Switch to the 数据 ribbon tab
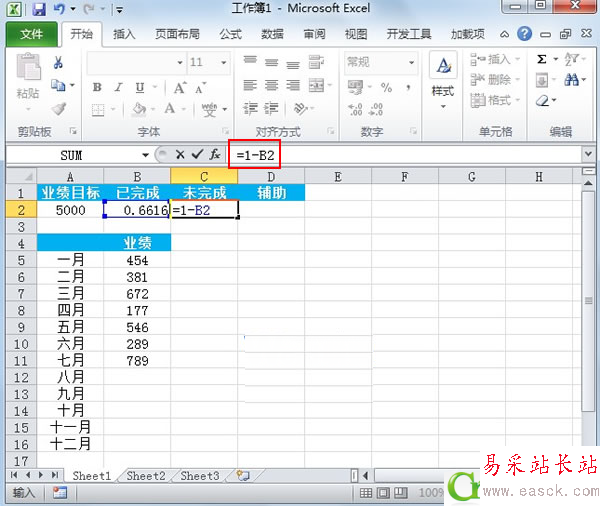 tap(272, 34)
